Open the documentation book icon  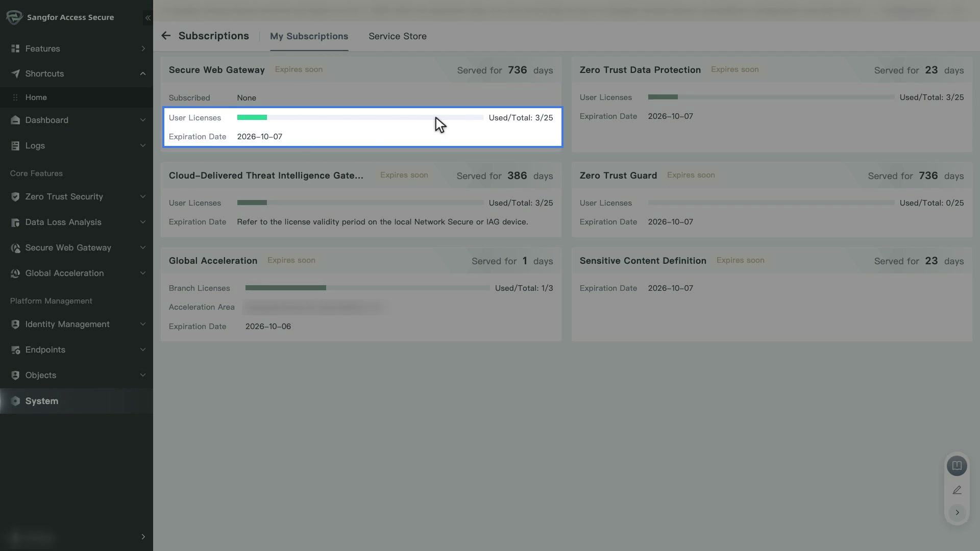pyautogui.click(x=957, y=466)
